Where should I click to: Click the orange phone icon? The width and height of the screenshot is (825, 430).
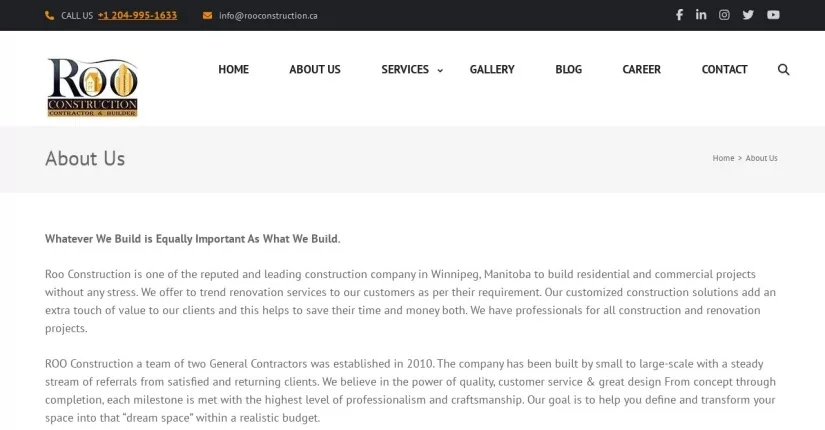coord(49,16)
